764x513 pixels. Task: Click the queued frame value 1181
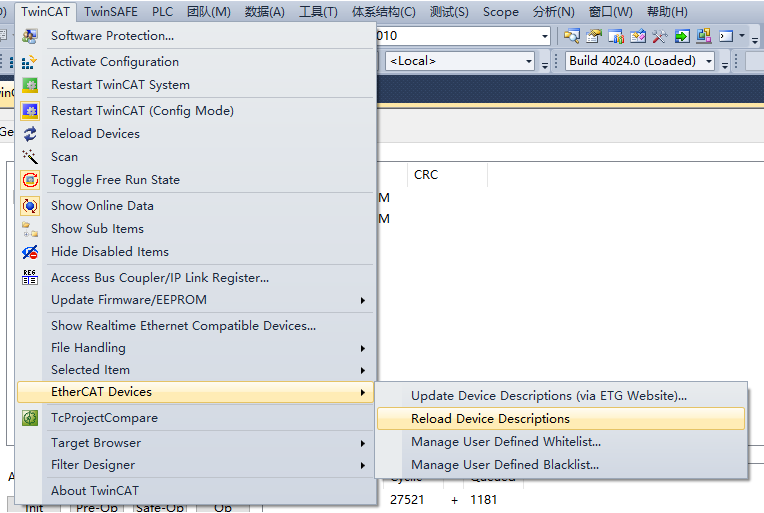point(484,500)
